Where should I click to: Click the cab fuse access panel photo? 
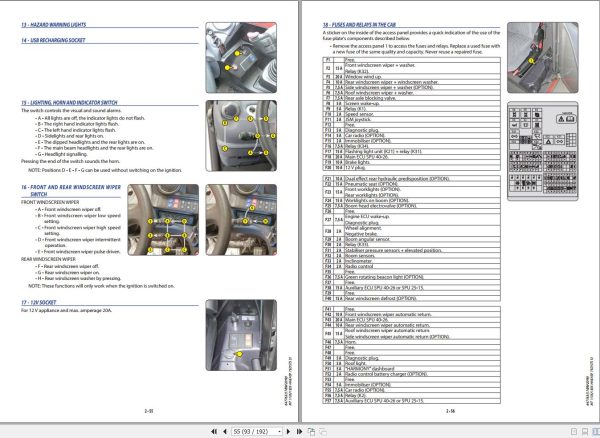click(x=543, y=58)
